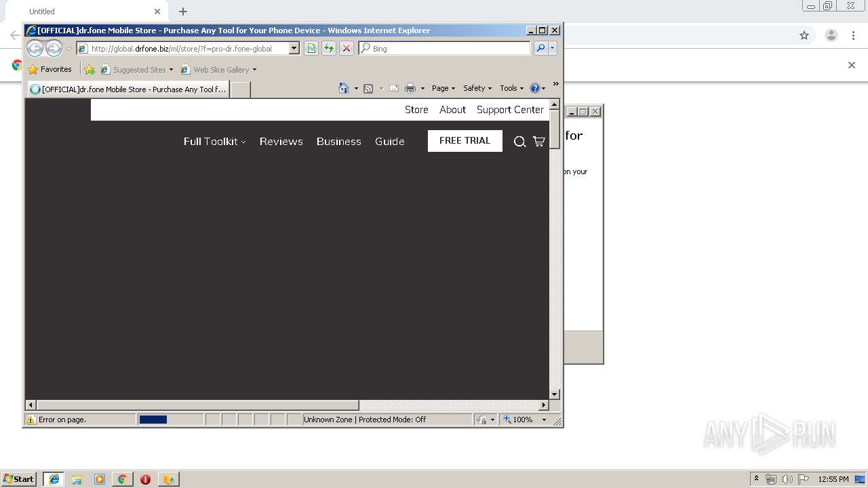Click the volume speaker tray icon

pos(787,479)
